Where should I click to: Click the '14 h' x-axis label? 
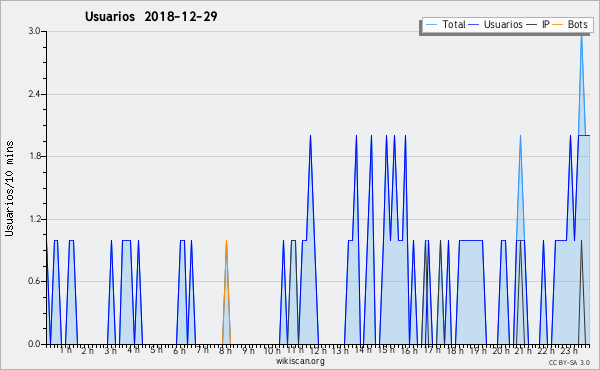click(363, 350)
